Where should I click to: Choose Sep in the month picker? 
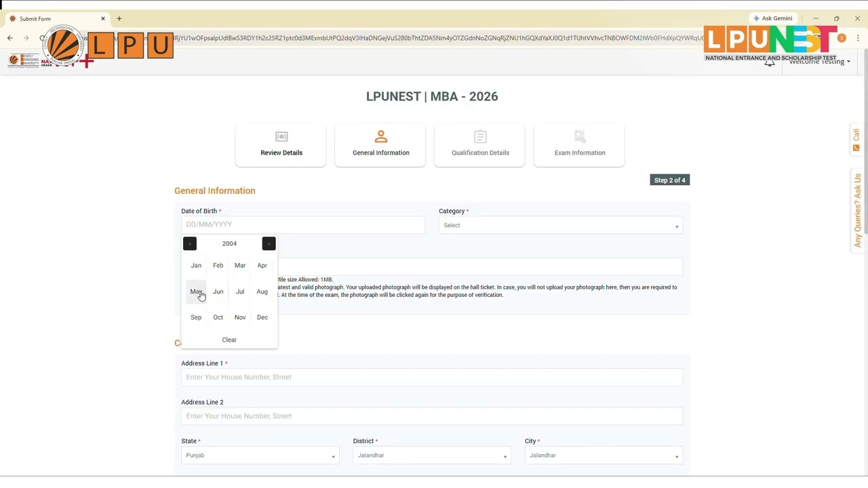[196, 317]
